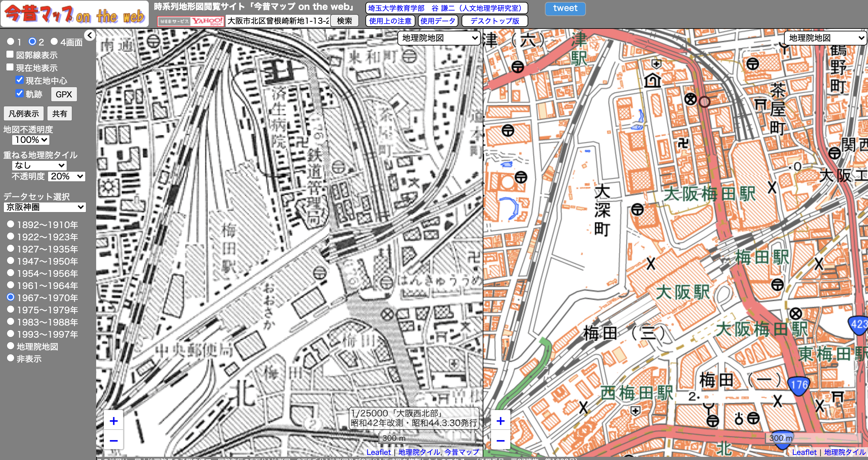Zoom in on the right GSI map
Viewport: 868px width, 460px height.
pyautogui.click(x=501, y=421)
